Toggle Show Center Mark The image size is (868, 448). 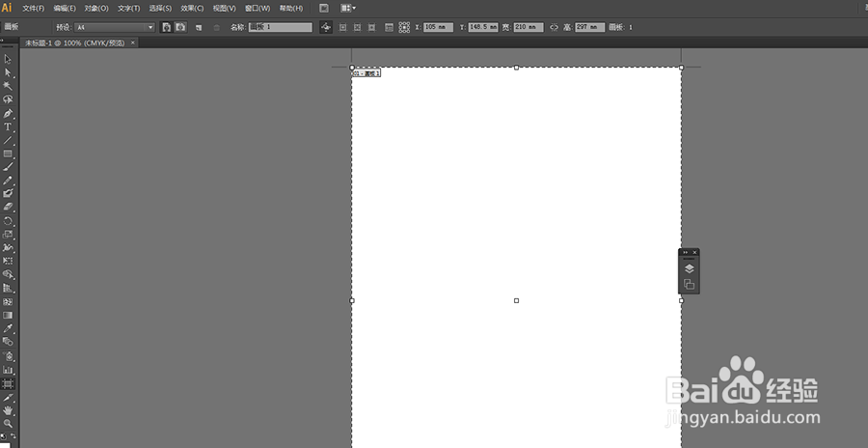342,27
